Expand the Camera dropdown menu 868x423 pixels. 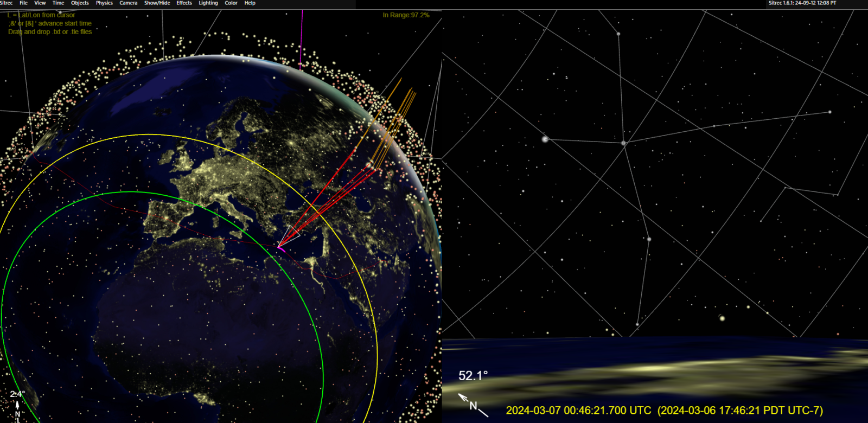[x=128, y=3]
